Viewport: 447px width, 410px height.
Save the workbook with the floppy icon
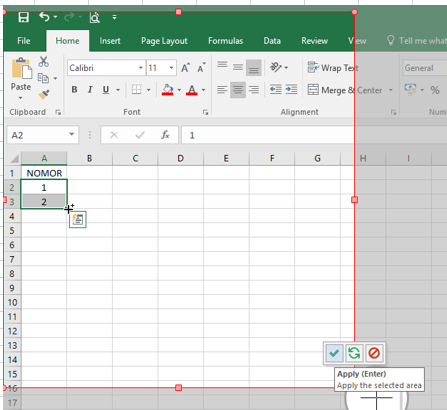click(23, 17)
